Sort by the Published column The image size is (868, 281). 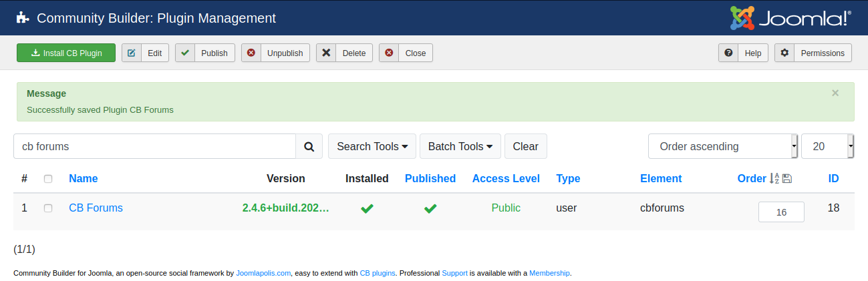(x=430, y=178)
